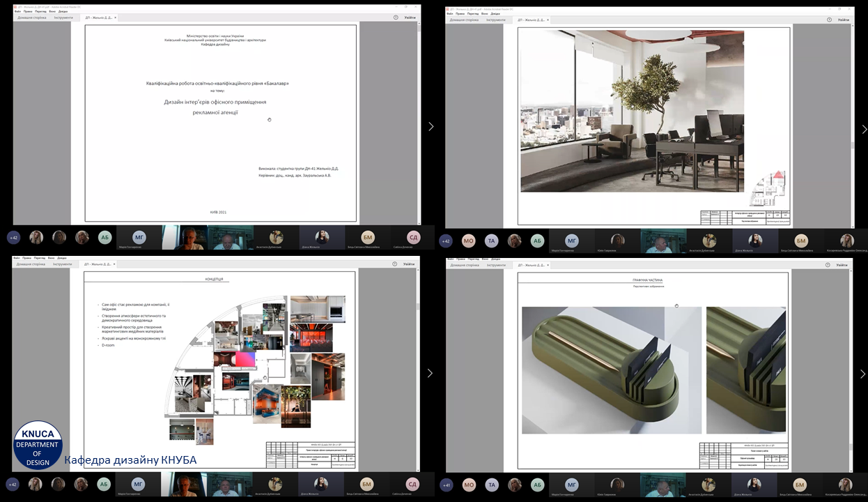Viewport: 868px width, 502px height.
Task: Select the ДП document tab above the office render
Action: pyautogui.click(x=531, y=20)
